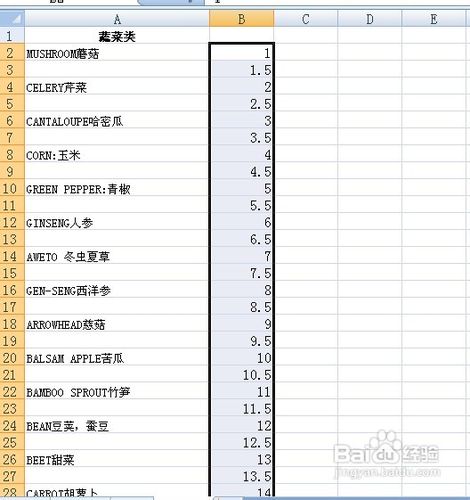Click the 蔬菜类 title cell

click(117, 35)
